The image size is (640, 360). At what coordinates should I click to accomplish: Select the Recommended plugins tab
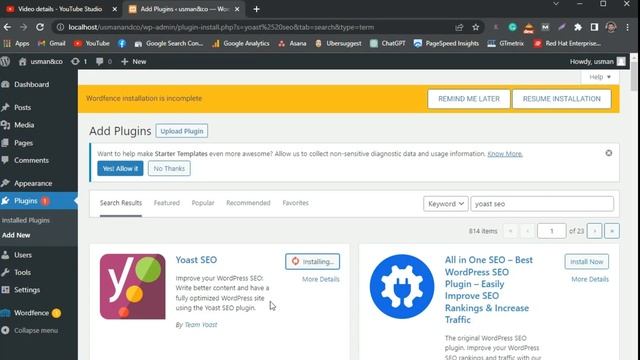point(248,203)
